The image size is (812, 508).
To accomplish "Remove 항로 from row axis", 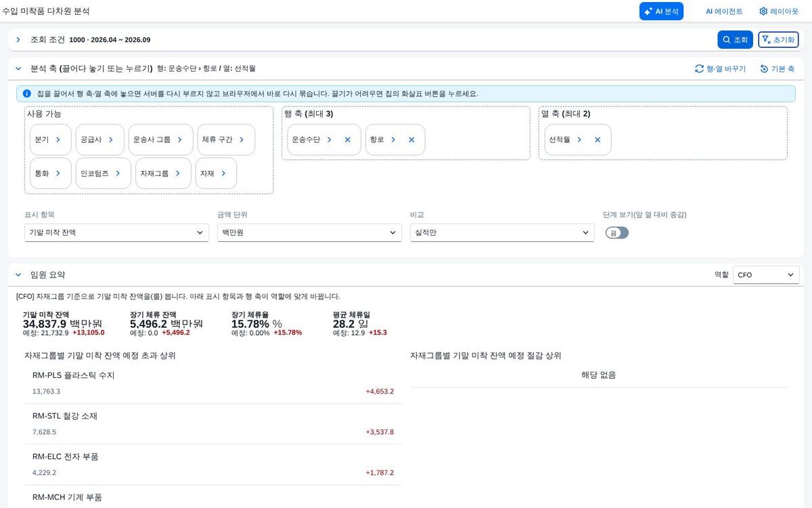I will point(411,140).
